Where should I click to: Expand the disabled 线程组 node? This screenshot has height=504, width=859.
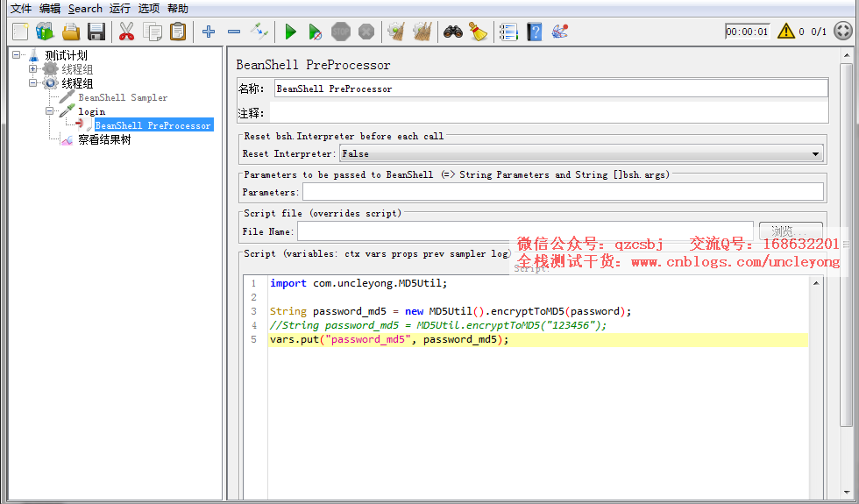tap(33, 69)
